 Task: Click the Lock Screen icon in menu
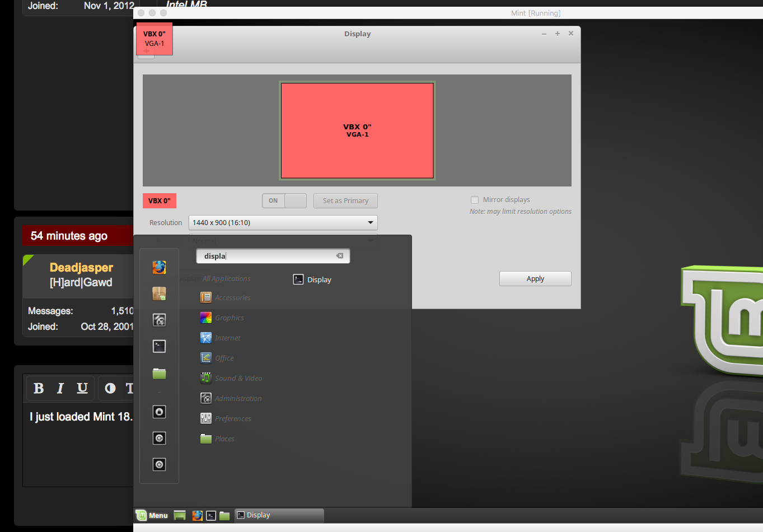click(x=159, y=412)
